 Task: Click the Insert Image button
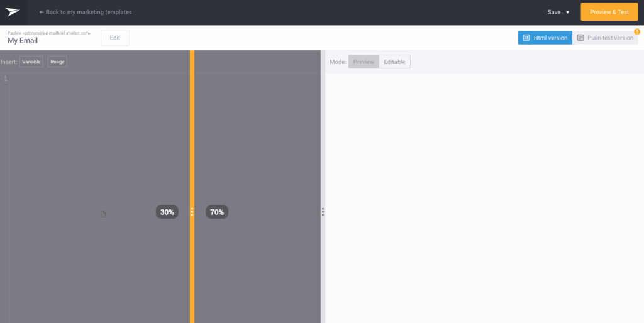coord(57,62)
